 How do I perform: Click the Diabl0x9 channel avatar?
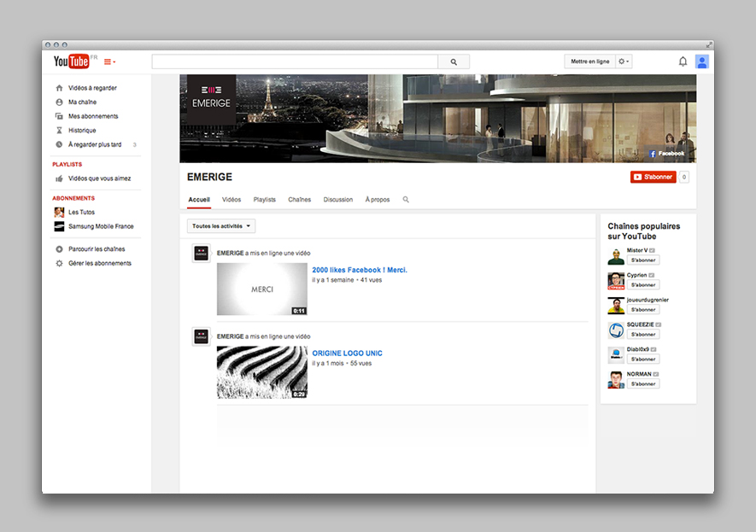tap(616, 355)
